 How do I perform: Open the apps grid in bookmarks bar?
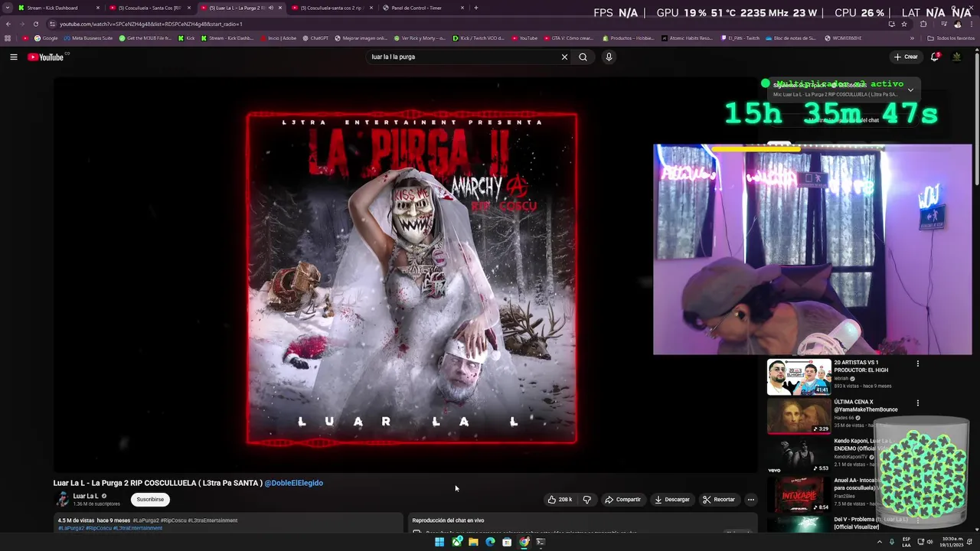(x=8, y=37)
